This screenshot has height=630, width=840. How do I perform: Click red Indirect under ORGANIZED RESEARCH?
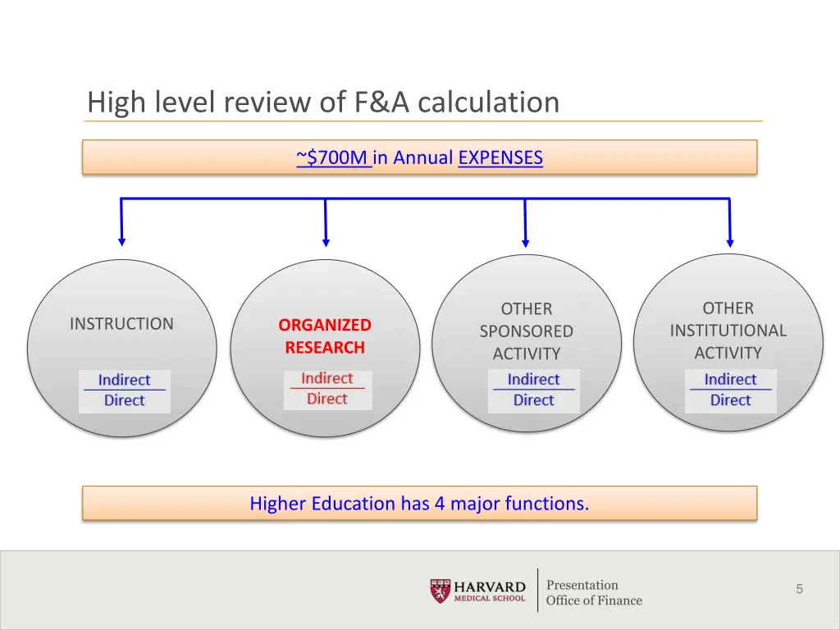click(326, 378)
